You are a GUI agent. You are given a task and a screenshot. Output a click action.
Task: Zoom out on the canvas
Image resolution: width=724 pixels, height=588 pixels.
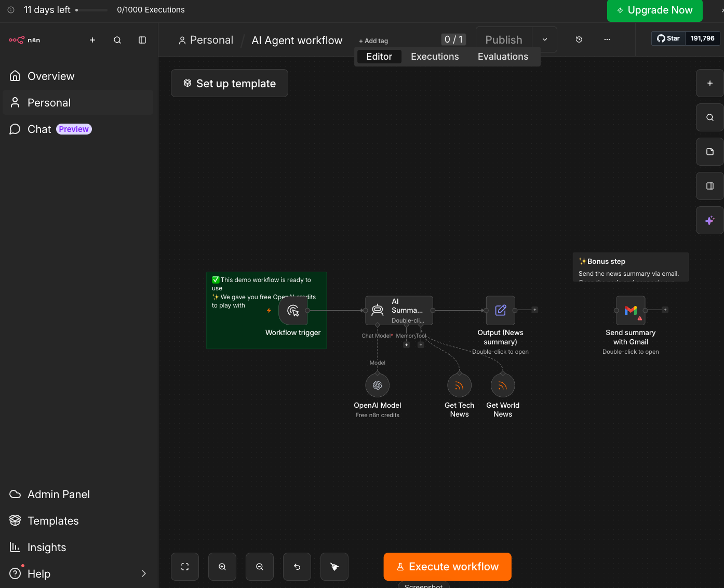click(260, 567)
